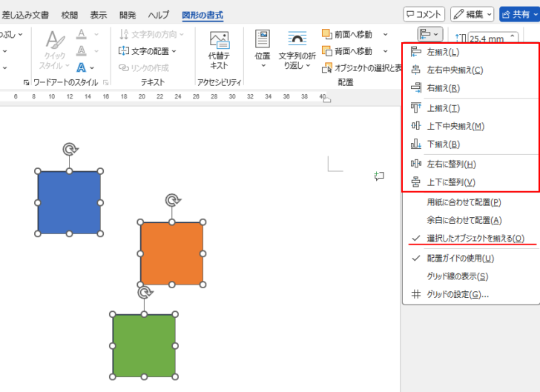Click rotation handle of blue square
The image size is (540, 392).
(x=70, y=150)
